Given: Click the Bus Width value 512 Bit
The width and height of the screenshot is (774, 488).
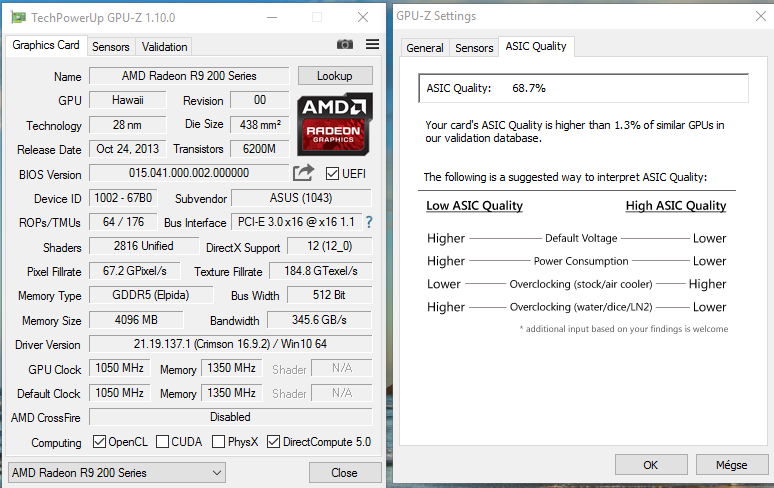Looking at the screenshot, I should [x=329, y=295].
